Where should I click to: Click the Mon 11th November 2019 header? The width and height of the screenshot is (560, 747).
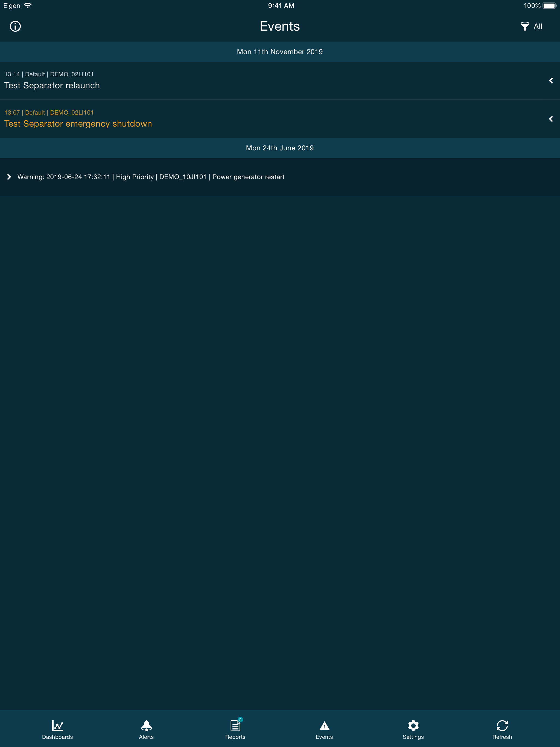click(x=280, y=52)
